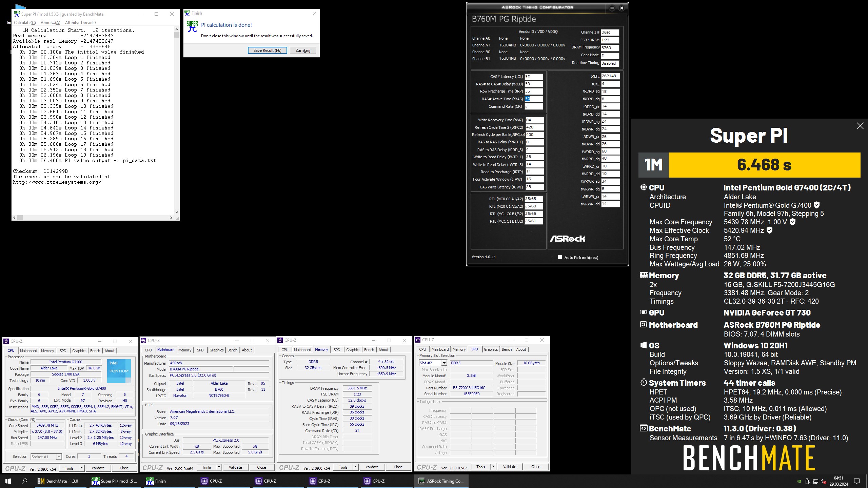Click the DRAM Frequency field 6760
The image size is (868, 488).
point(610,48)
